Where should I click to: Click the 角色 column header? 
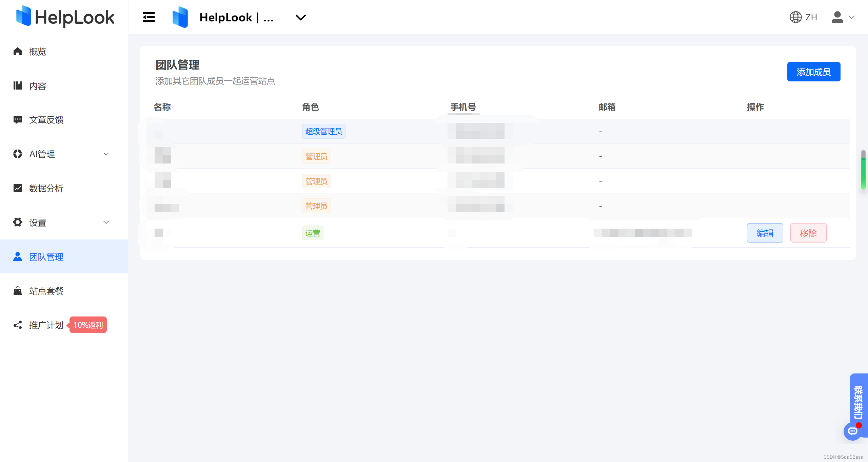[311, 107]
